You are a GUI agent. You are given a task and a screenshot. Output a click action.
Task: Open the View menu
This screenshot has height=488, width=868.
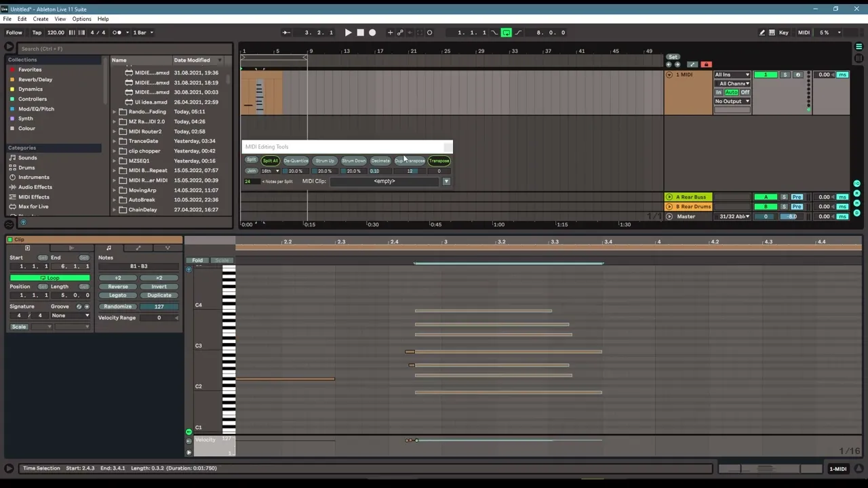(x=60, y=19)
